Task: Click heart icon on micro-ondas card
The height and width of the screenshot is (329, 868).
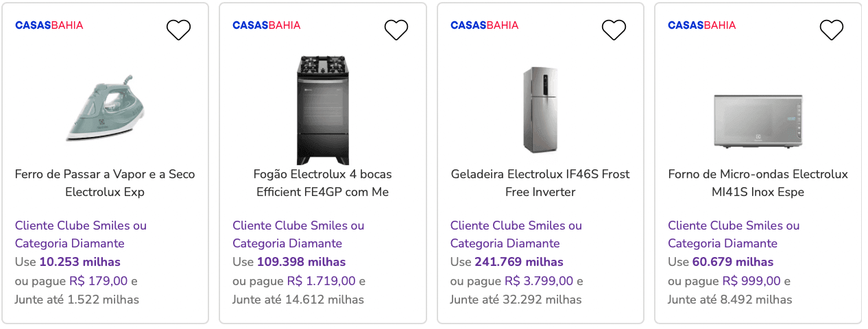Action: (832, 29)
